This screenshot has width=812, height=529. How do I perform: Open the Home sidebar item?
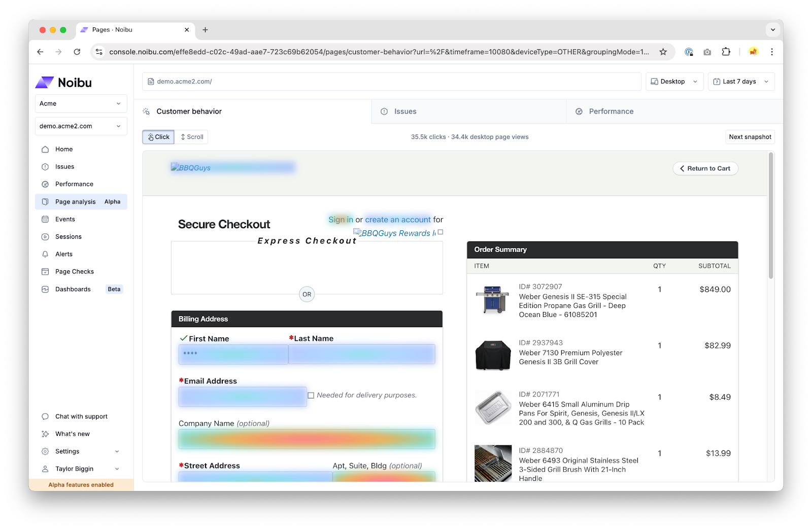pos(81,149)
